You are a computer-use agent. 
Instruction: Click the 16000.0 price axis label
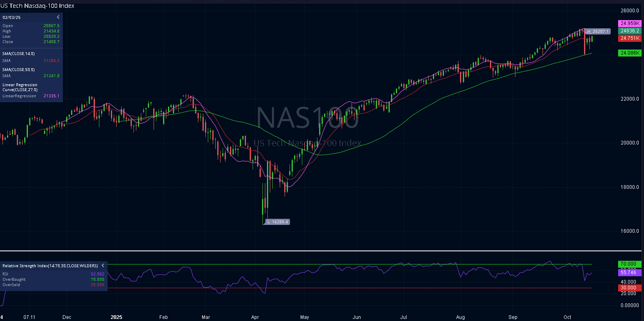[x=630, y=231]
